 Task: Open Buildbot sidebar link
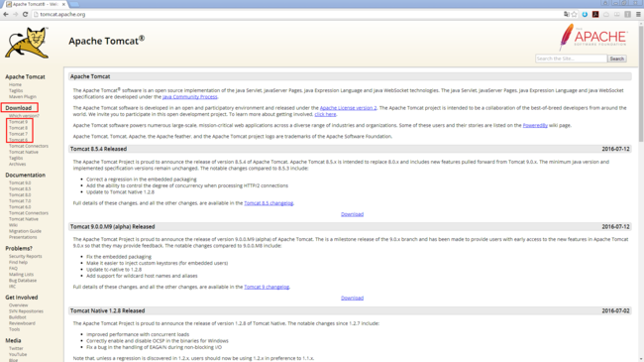[x=18, y=317]
